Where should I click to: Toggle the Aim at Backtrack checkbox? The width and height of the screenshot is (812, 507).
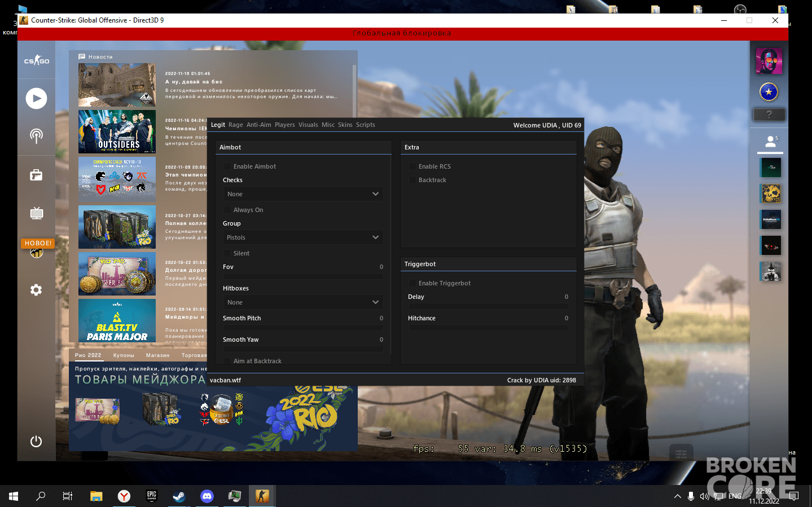(x=227, y=361)
